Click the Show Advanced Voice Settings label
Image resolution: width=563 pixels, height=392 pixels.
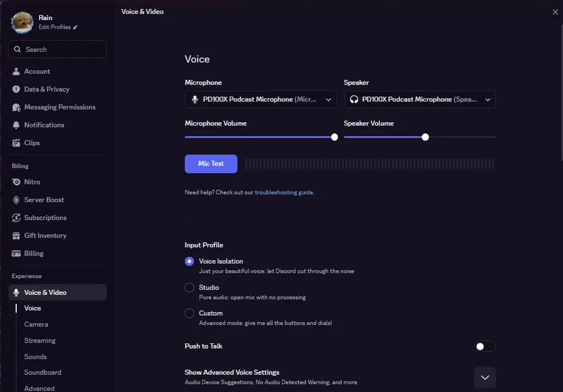coord(232,372)
